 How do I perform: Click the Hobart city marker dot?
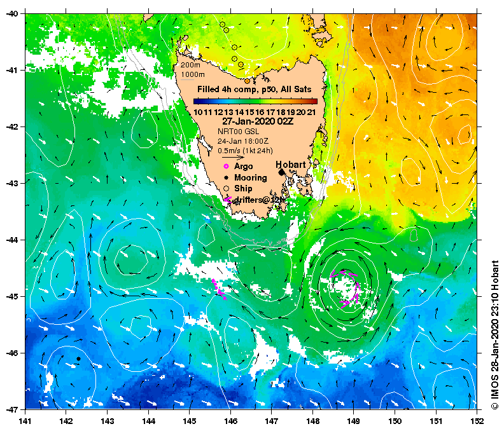tap(281, 172)
